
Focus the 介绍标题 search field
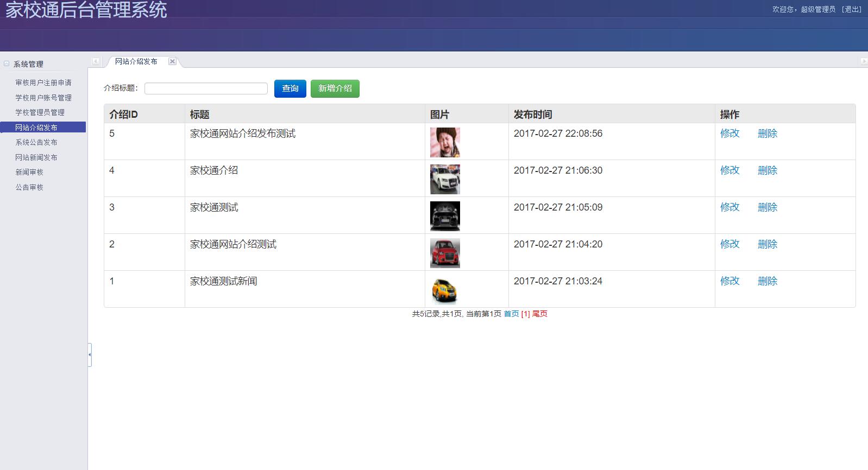[206, 88]
